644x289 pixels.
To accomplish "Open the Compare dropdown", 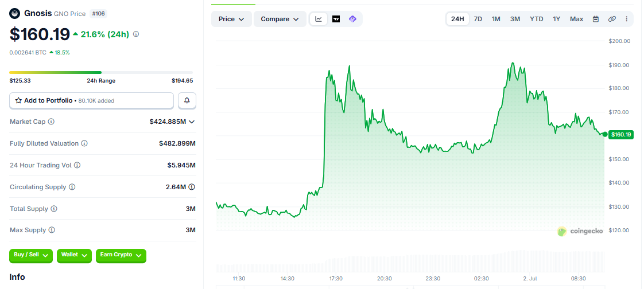I will (280, 19).
